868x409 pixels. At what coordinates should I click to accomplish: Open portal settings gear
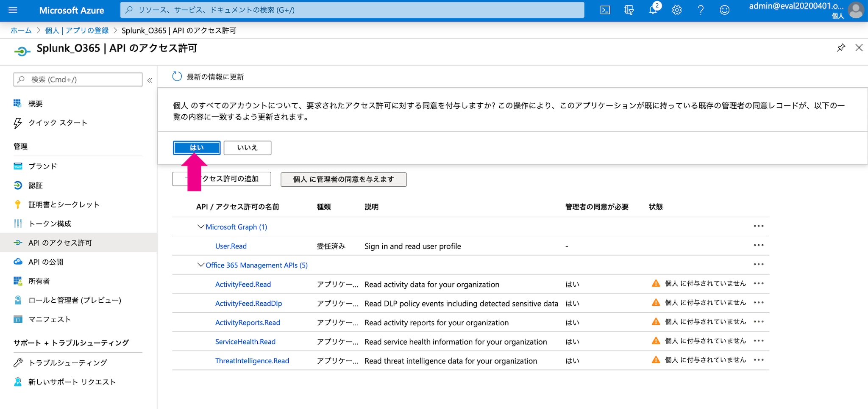click(x=677, y=10)
